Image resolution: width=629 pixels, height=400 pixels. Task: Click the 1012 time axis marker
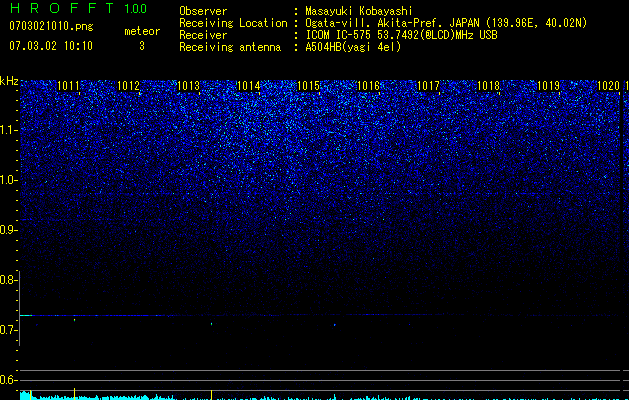[128, 86]
